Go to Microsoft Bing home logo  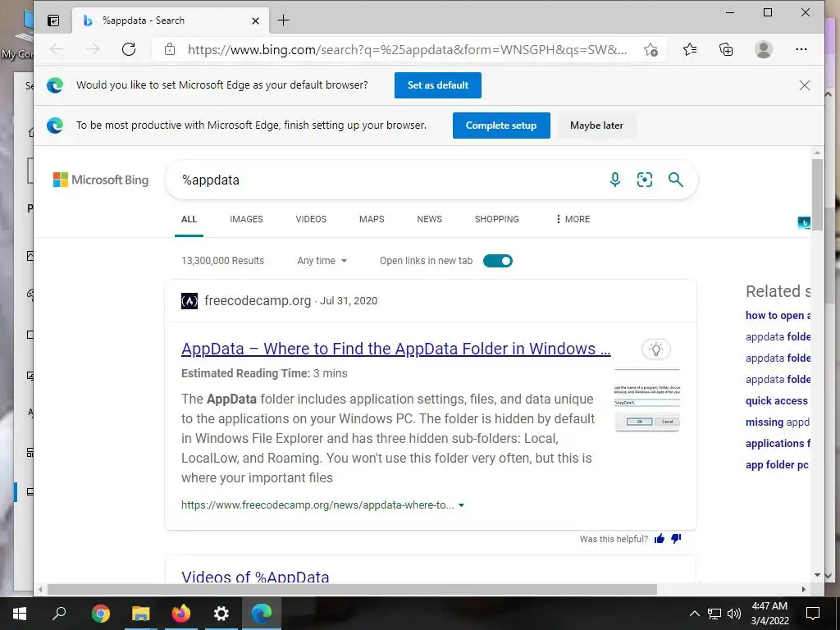tap(101, 180)
